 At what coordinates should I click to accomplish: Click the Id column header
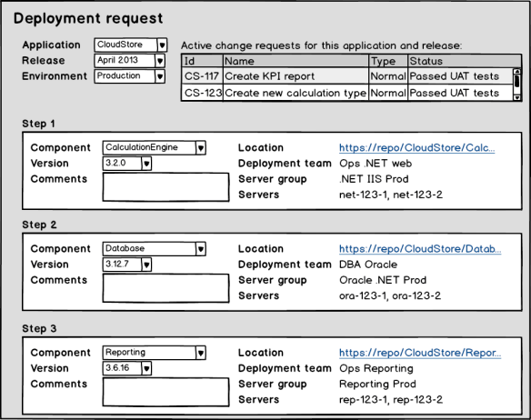[203, 61]
